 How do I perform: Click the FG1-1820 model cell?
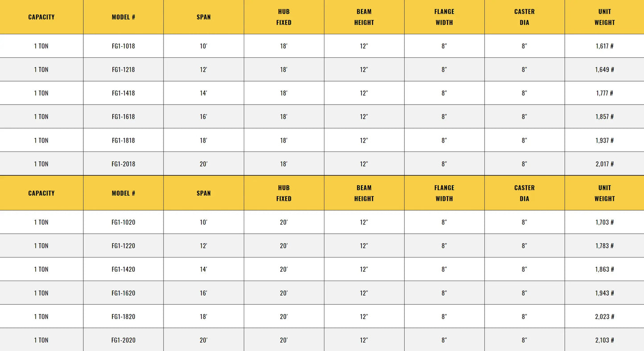coord(123,317)
